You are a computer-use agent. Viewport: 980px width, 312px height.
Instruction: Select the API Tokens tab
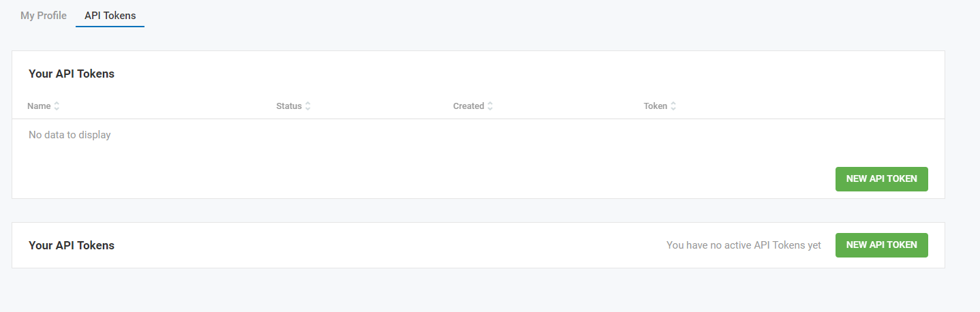point(110,15)
